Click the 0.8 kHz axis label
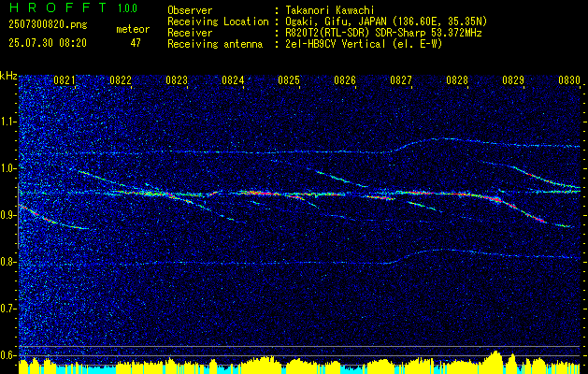Viewport: 588px width, 374px height. (7, 262)
